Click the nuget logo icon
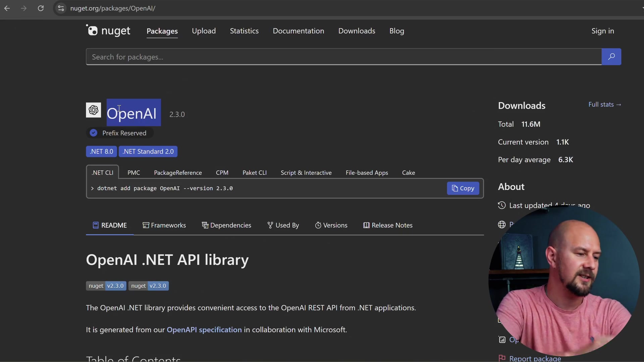Image resolution: width=644 pixels, height=362 pixels. click(x=92, y=31)
